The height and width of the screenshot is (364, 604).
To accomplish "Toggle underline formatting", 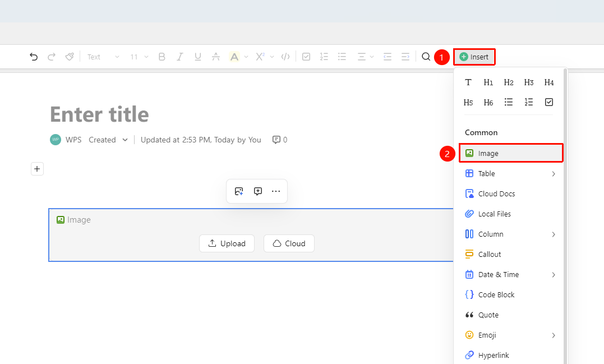I will (x=198, y=57).
